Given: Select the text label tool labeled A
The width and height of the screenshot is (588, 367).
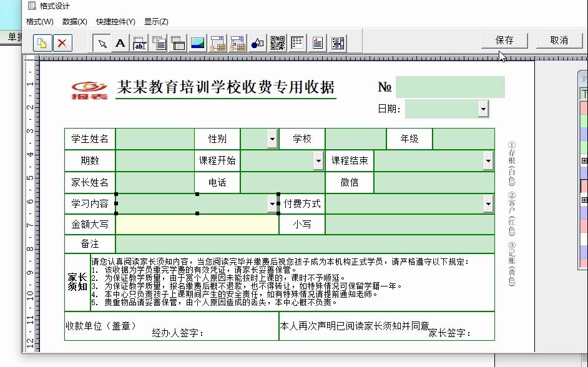Looking at the screenshot, I should [120, 42].
